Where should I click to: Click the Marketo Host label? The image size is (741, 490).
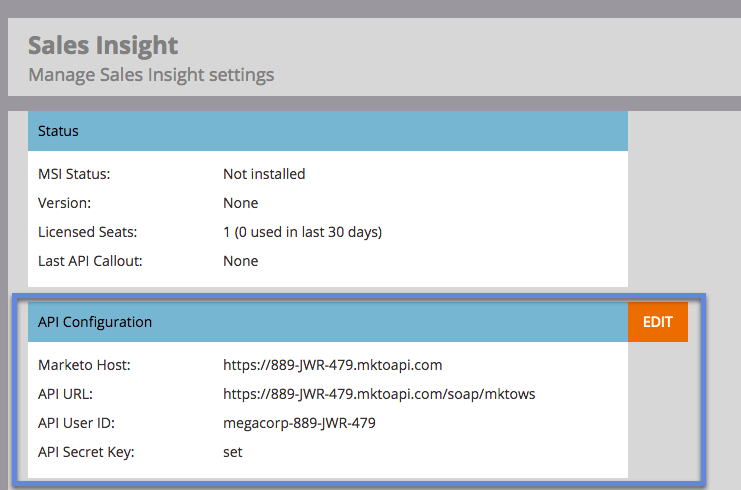coord(84,365)
